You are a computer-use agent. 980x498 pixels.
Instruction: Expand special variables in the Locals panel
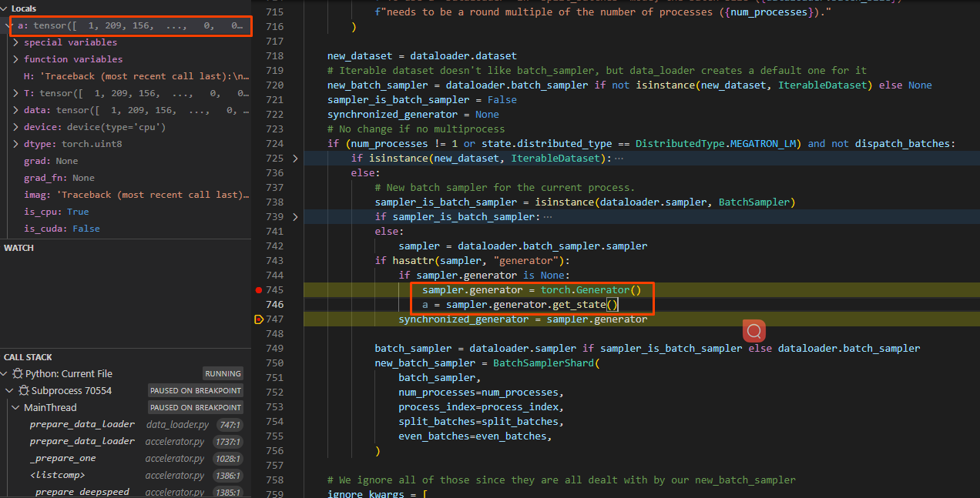click(x=15, y=42)
